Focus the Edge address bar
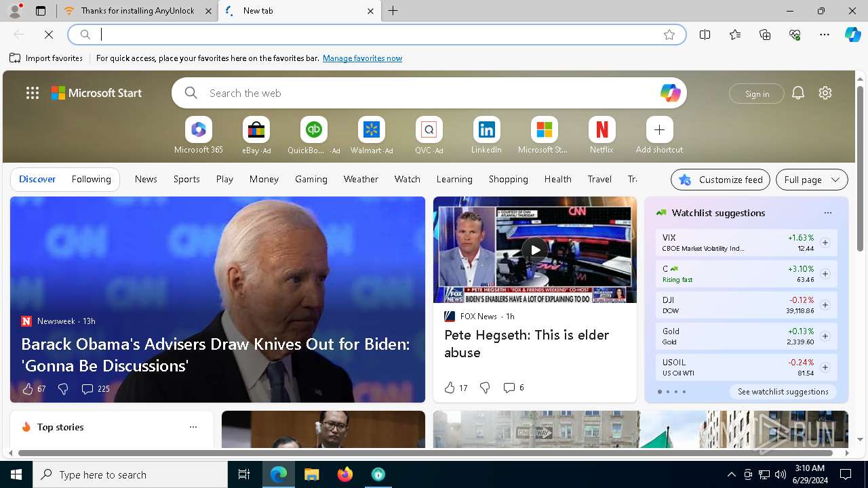Viewport: 868px width, 488px height. click(x=377, y=35)
